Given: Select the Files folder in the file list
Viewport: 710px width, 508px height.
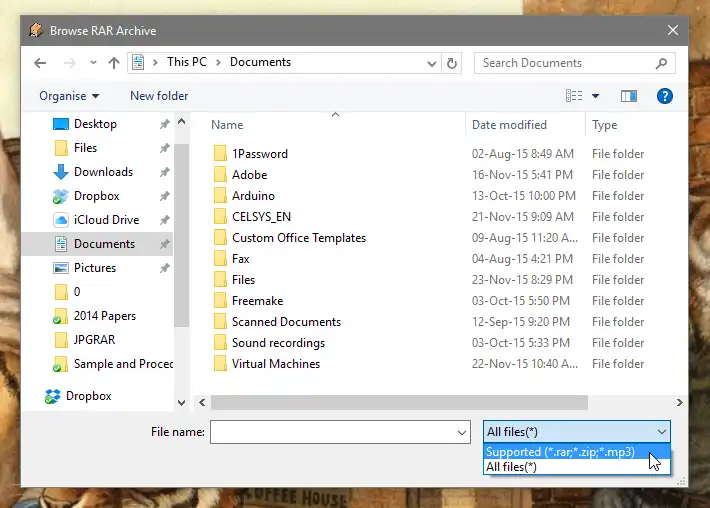Looking at the screenshot, I should tap(243, 279).
